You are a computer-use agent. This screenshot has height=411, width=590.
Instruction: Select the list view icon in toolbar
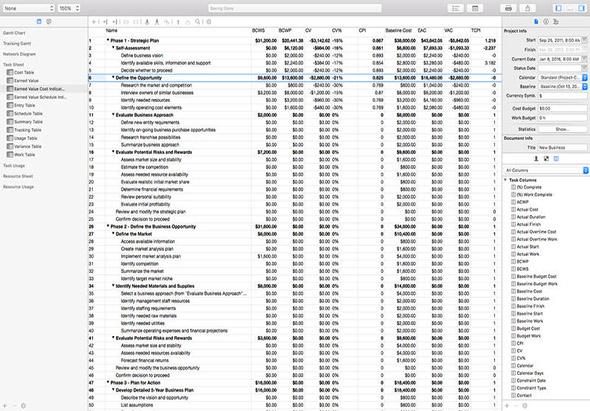455,8
